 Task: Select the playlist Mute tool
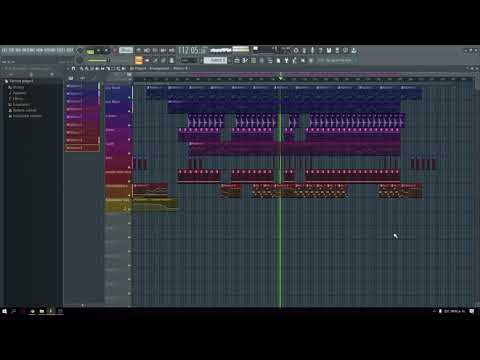[x=97, y=68]
